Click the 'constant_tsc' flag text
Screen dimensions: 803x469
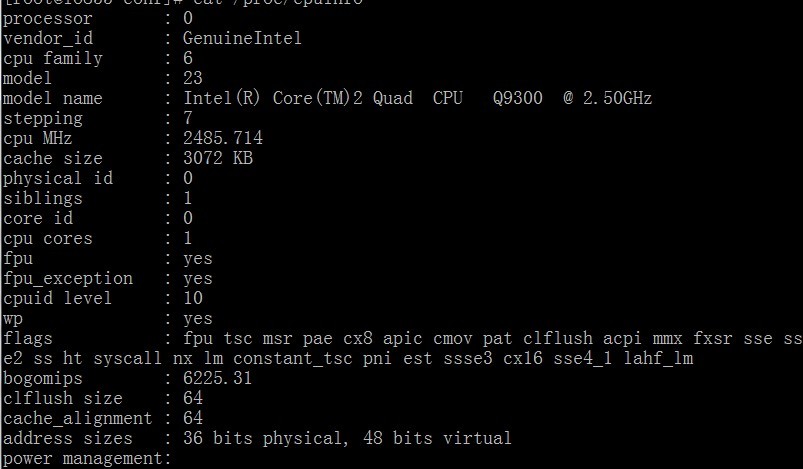(x=293, y=358)
